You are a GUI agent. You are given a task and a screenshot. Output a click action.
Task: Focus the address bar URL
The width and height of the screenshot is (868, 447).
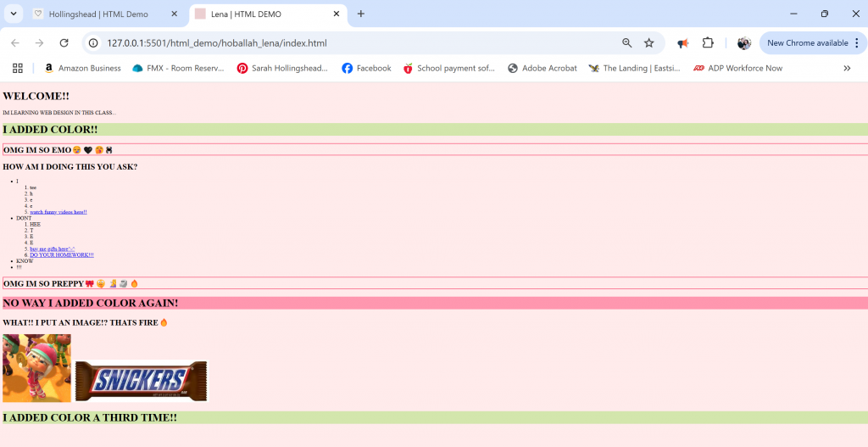point(216,43)
